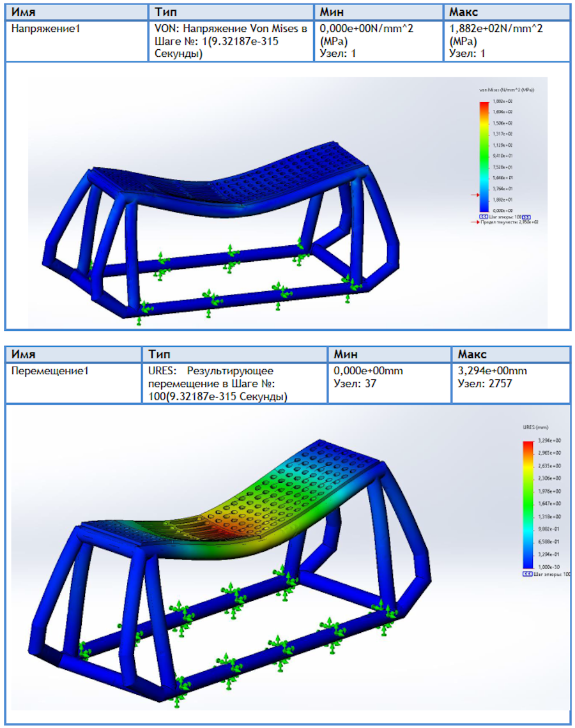Viewport: 575px width, 728px height.
Task: Click the 'Напряжение1' name cell
Action: click(77, 41)
